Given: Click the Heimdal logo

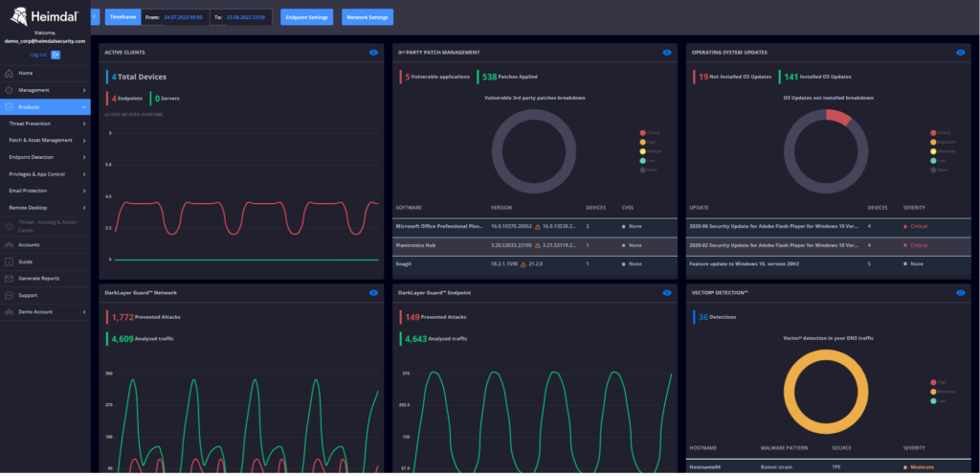Looking at the screenshot, I should coord(45,16).
